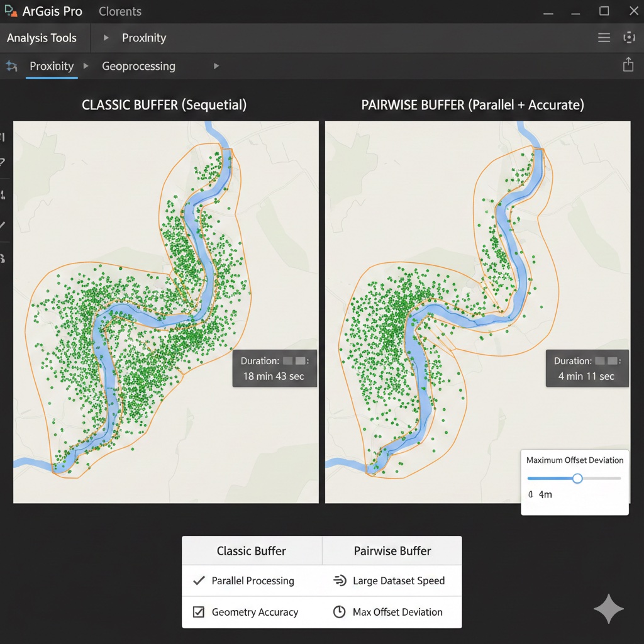Viewport: 644px width, 644px height.
Task: Click the Classic Buffer column header
Action: point(252,551)
